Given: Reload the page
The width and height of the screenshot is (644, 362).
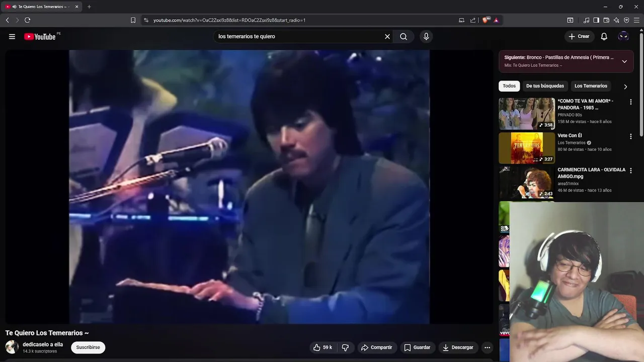Looking at the screenshot, I should tap(27, 20).
